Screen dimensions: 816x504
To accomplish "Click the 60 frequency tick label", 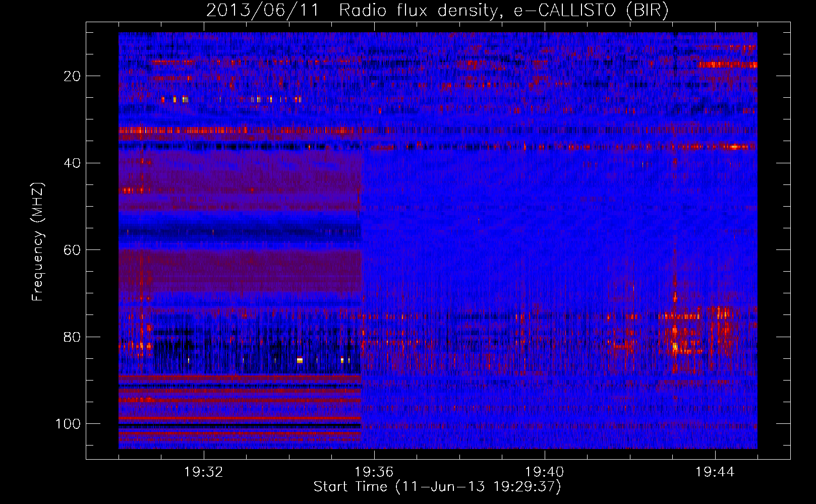I will [72, 250].
